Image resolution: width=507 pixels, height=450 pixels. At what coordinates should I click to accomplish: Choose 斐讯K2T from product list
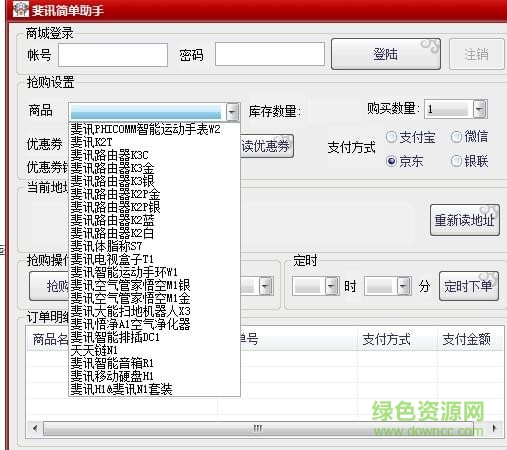154,142
